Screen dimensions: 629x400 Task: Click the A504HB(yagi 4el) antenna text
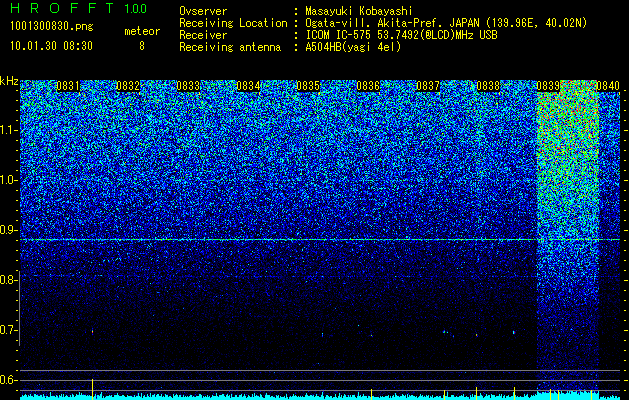tap(353, 47)
